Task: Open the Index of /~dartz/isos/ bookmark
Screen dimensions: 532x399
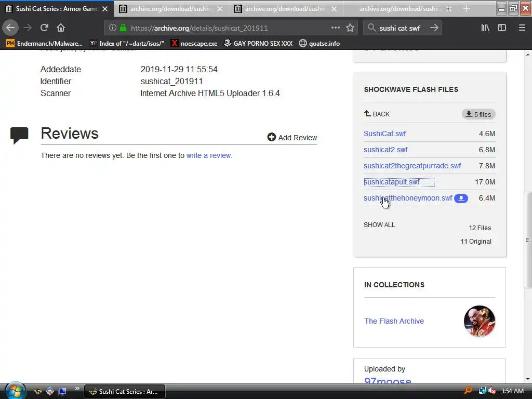Action: click(127, 44)
